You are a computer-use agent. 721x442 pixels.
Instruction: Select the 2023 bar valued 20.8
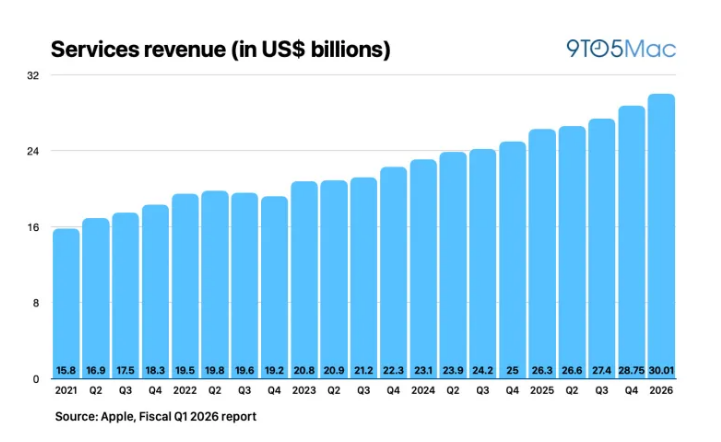tap(304, 280)
